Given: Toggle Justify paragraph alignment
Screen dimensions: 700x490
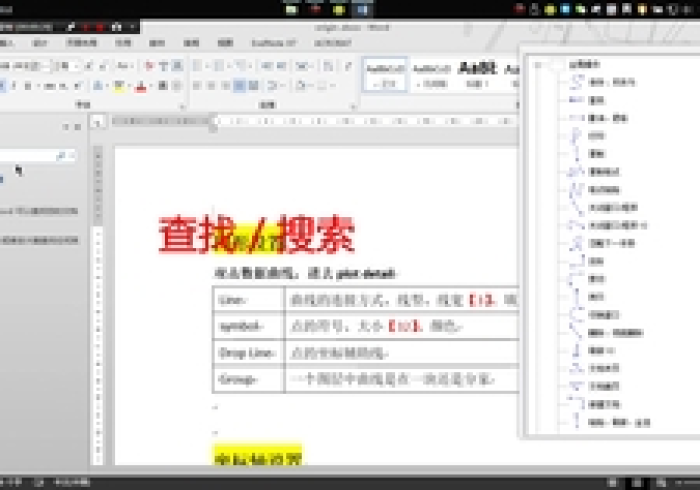Looking at the screenshot, I should (239, 85).
